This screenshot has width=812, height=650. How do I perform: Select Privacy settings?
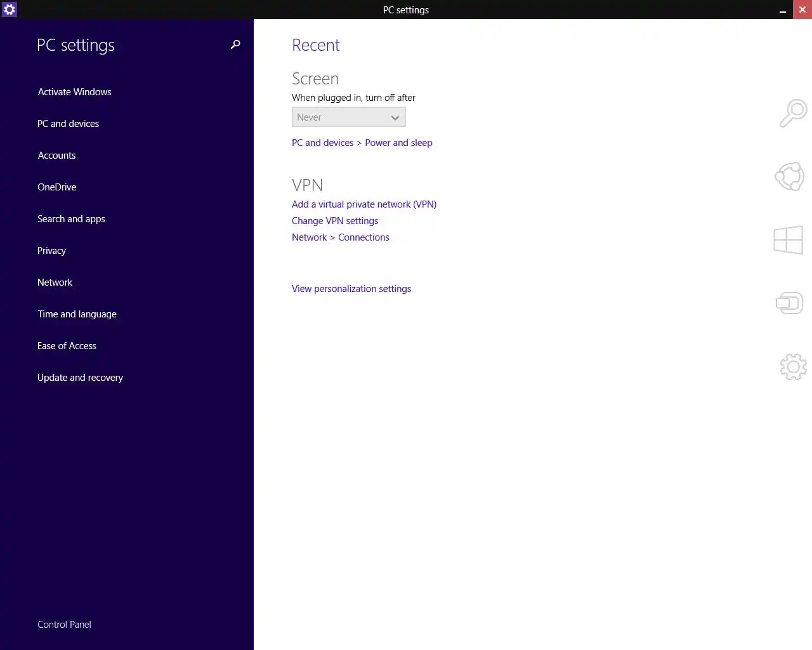[x=51, y=251]
